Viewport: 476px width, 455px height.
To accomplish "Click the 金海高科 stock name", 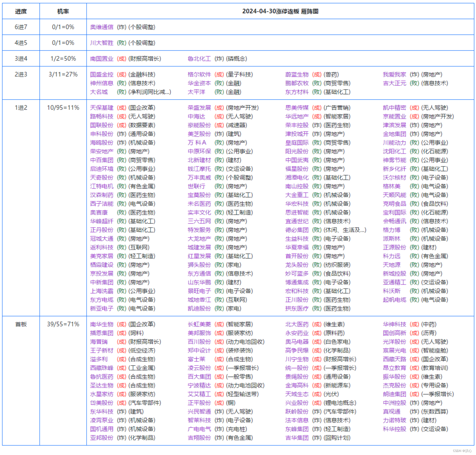I will click(x=297, y=385).
